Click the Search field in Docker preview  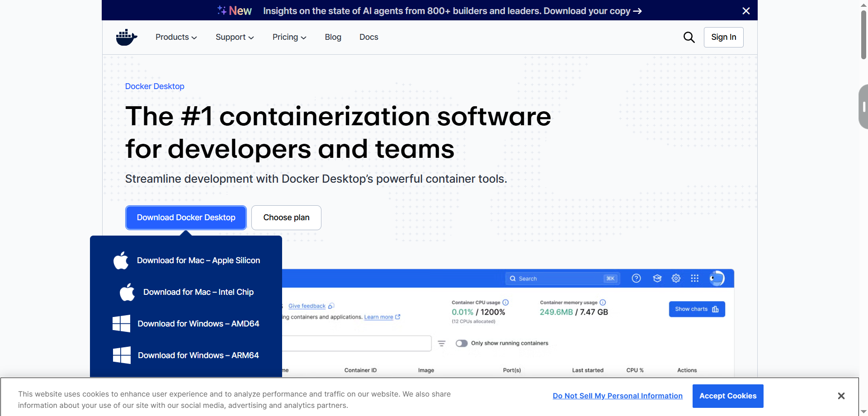(x=562, y=279)
